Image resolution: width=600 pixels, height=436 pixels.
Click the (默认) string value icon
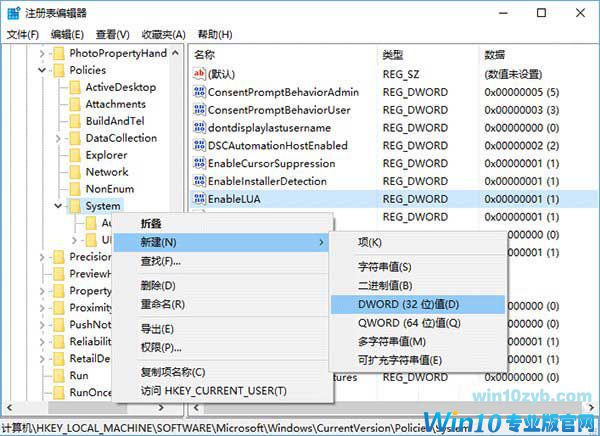[198, 73]
